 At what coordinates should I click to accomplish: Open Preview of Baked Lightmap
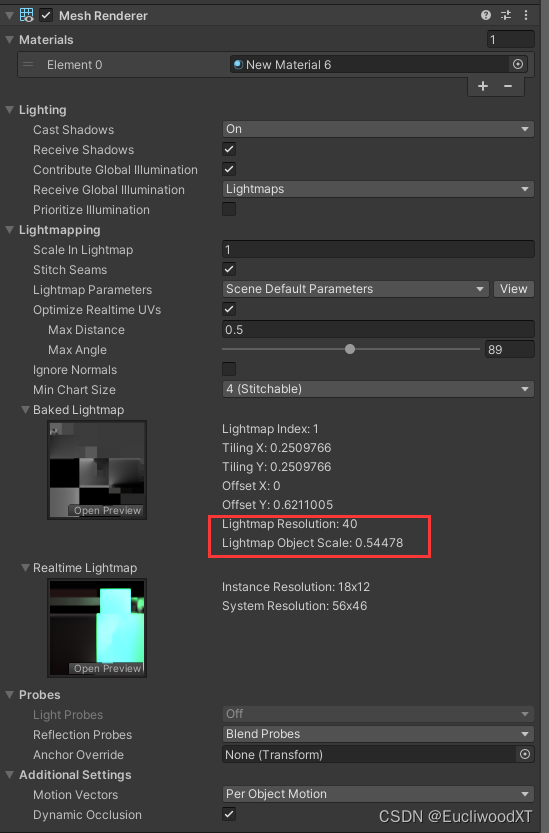107,511
